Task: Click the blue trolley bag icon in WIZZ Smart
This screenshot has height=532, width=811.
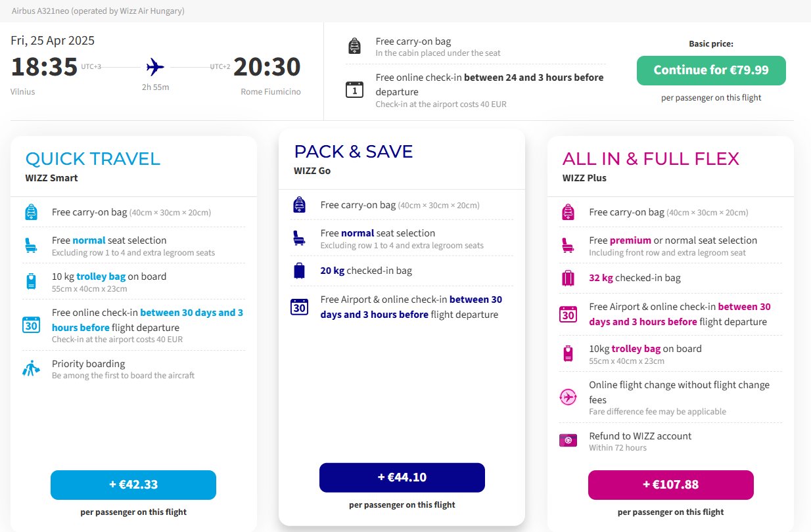Action: pyautogui.click(x=31, y=281)
